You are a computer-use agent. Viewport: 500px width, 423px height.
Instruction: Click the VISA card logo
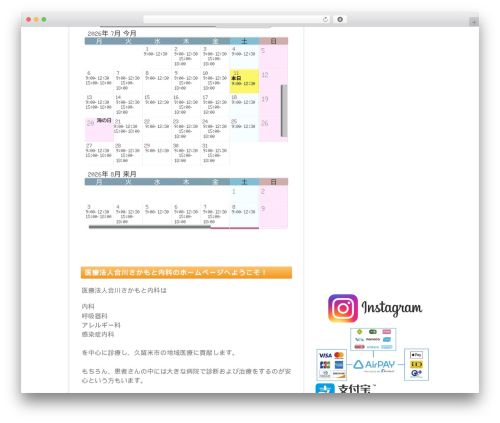tap(325, 355)
